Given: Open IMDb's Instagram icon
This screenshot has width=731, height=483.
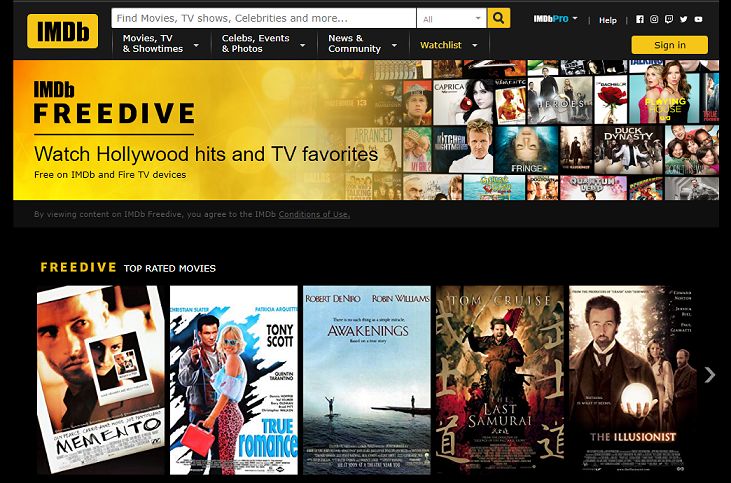Looking at the screenshot, I should pos(654,19).
